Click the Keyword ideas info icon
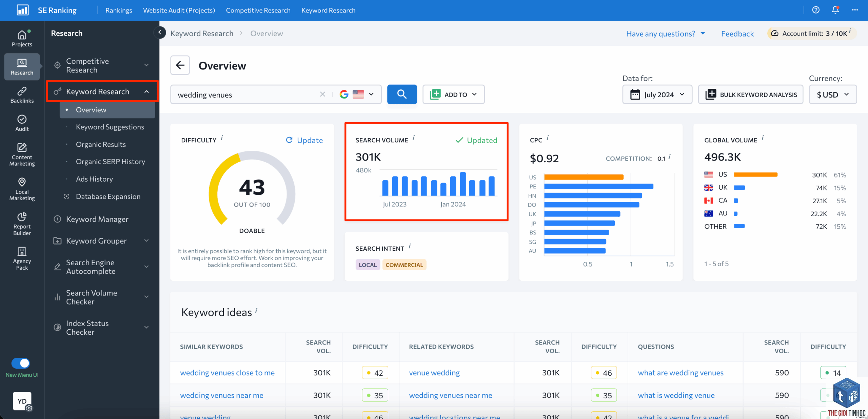 (x=256, y=310)
